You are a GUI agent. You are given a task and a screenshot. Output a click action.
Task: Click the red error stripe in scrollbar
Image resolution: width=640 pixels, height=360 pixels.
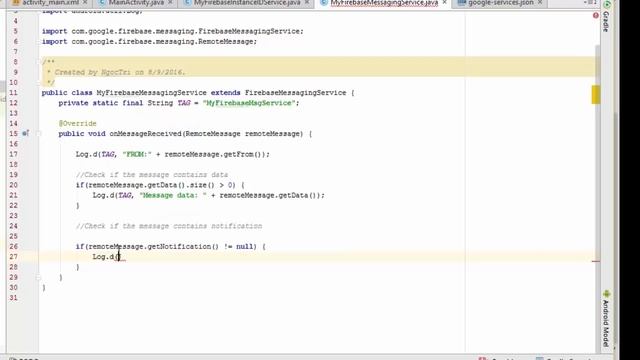click(596, 261)
